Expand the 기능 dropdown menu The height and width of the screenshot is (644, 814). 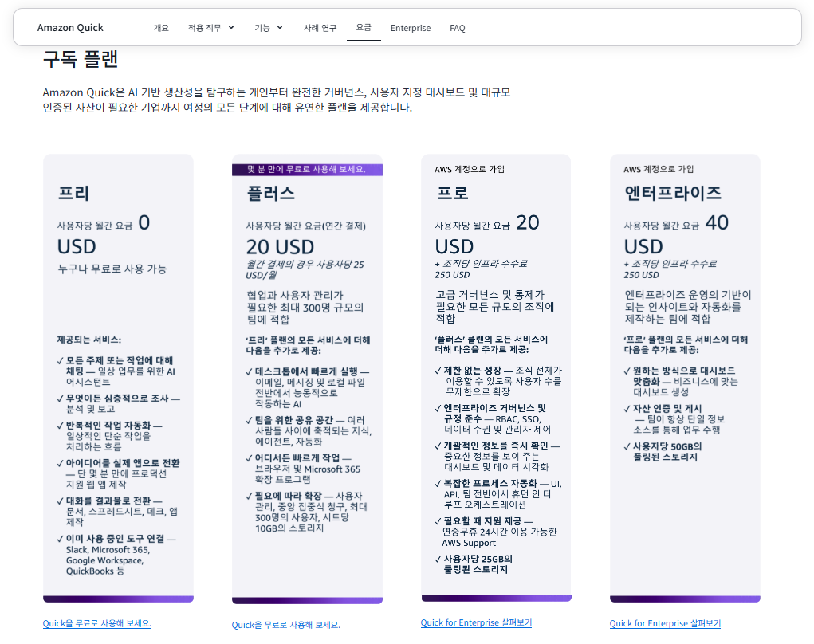click(269, 28)
